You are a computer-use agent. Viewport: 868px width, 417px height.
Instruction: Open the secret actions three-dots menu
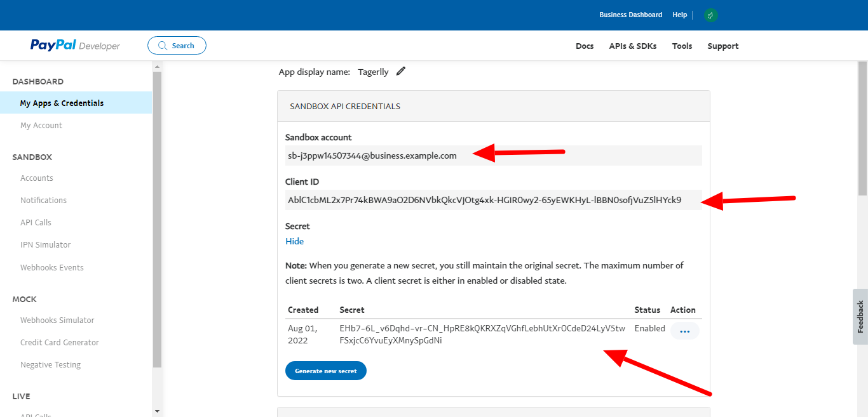(x=684, y=331)
